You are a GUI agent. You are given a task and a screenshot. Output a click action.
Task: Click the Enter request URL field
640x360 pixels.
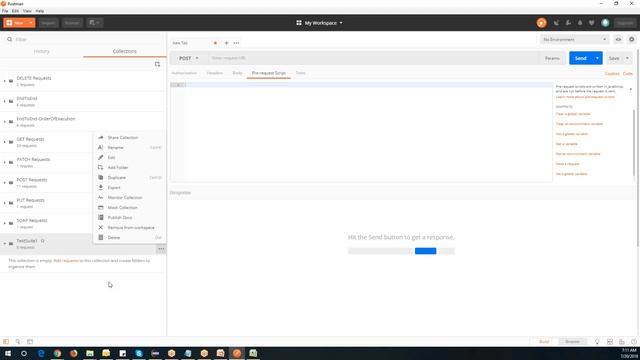(x=373, y=58)
